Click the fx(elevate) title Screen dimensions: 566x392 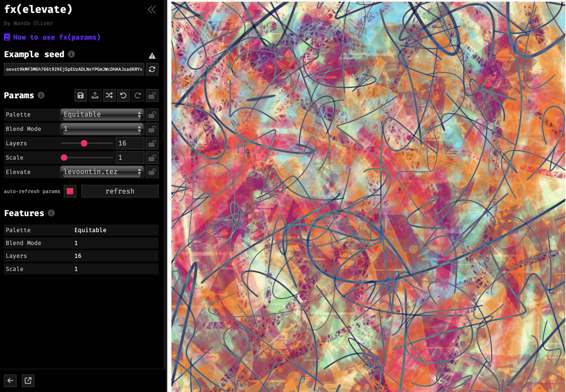pyautogui.click(x=38, y=9)
